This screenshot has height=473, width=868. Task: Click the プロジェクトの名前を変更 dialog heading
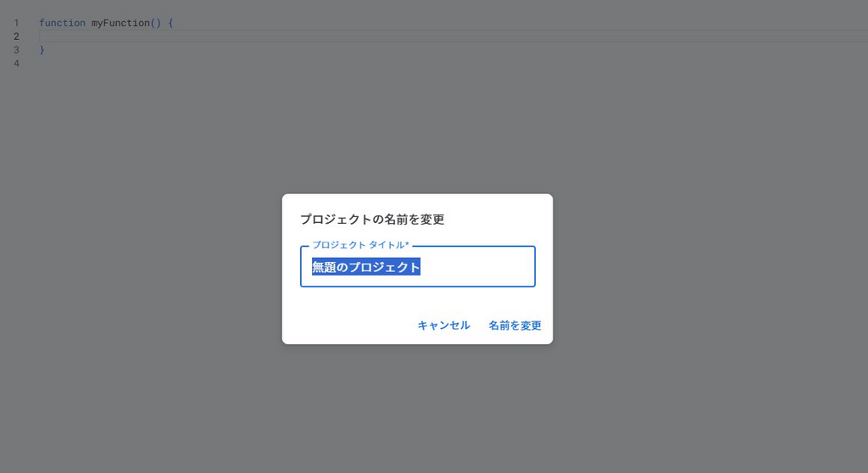point(372,220)
